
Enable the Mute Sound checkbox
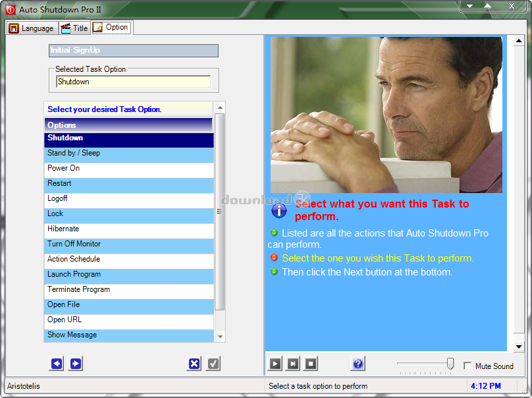467,366
